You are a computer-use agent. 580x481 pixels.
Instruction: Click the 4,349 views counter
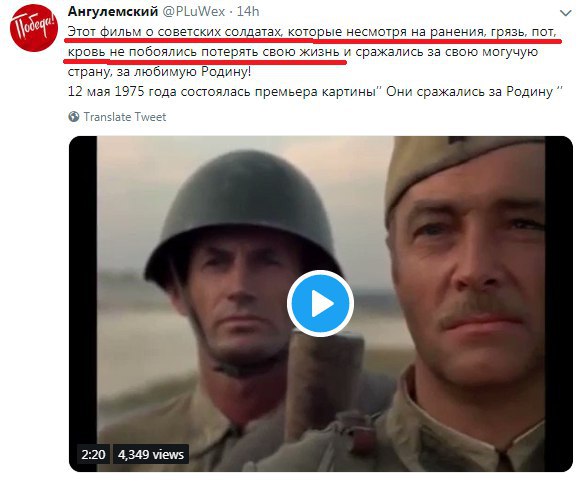coord(151,454)
